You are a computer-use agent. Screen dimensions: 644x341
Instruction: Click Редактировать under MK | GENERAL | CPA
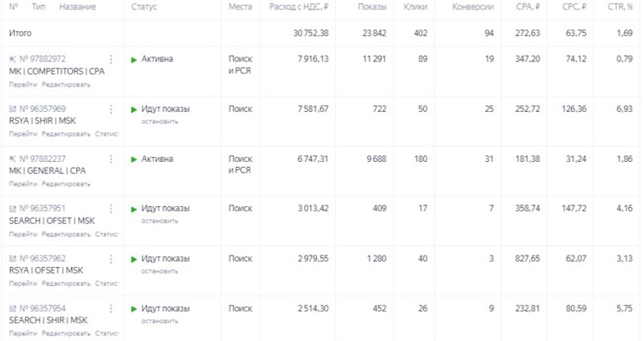[66, 184]
